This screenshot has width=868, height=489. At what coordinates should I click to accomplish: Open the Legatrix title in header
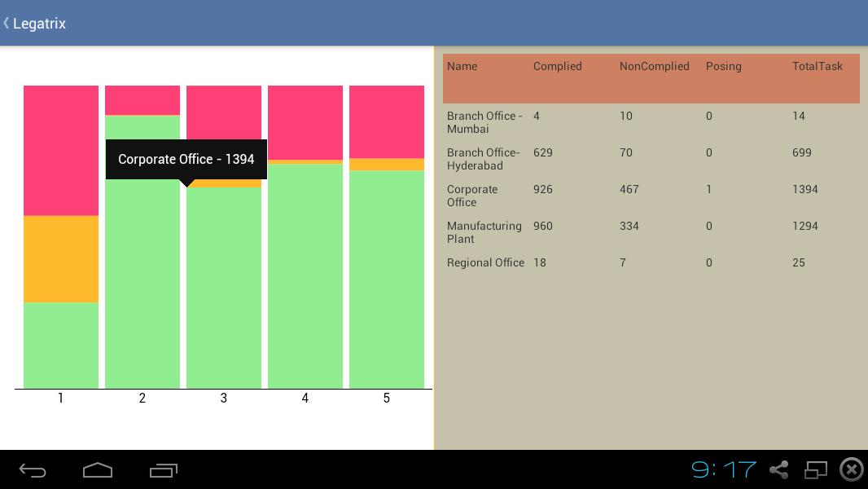(39, 24)
